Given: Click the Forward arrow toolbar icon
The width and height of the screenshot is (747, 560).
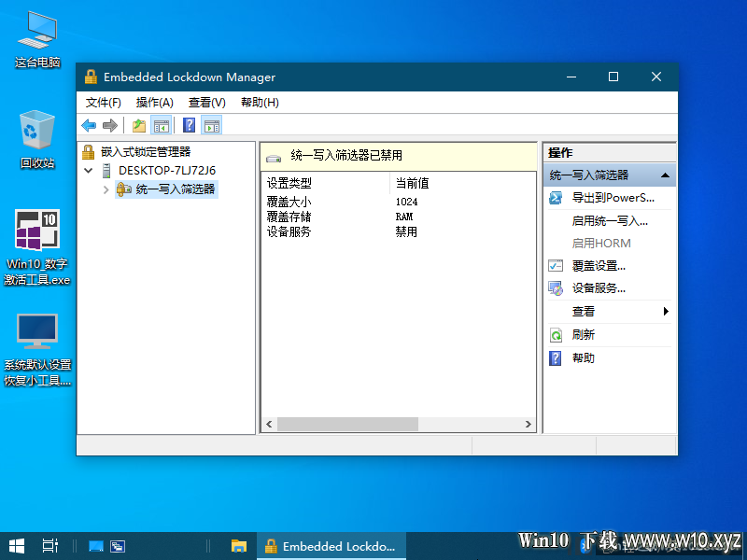Looking at the screenshot, I should tap(110, 126).
